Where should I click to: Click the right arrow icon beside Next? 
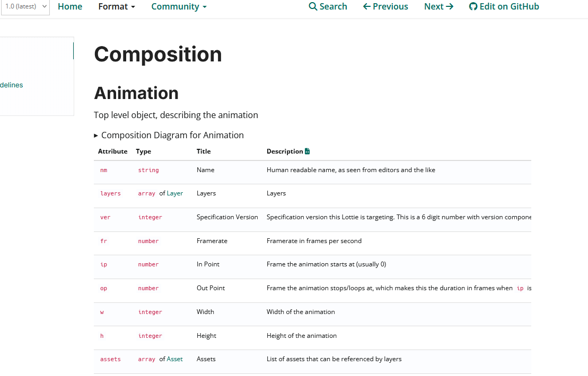[x=450, y=7]
